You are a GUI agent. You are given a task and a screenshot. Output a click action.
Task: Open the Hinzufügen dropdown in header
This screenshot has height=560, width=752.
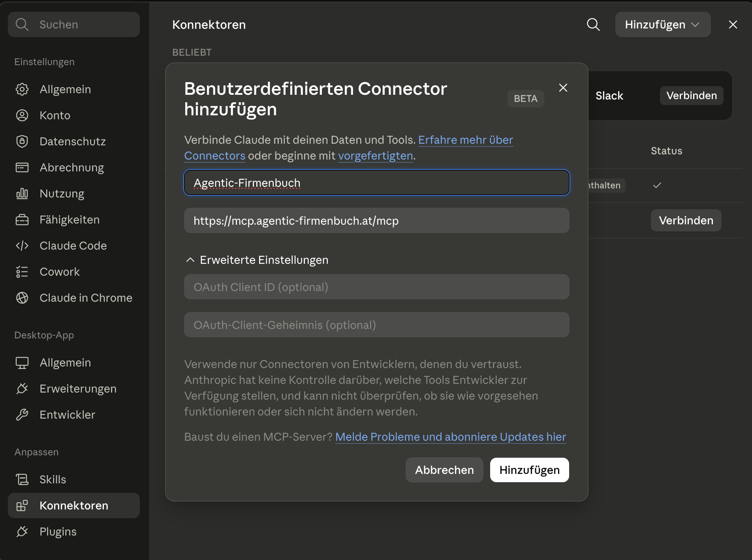pos(663,24)
